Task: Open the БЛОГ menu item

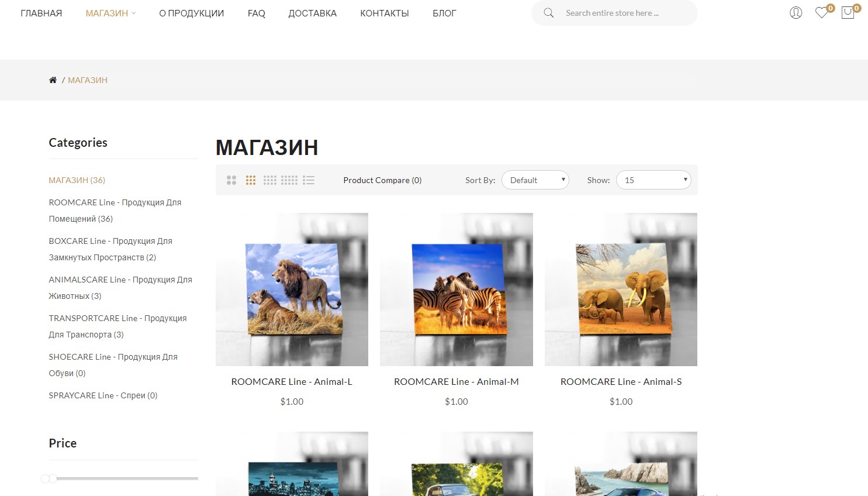Action: pyautogui.click(x=444, y=13)
